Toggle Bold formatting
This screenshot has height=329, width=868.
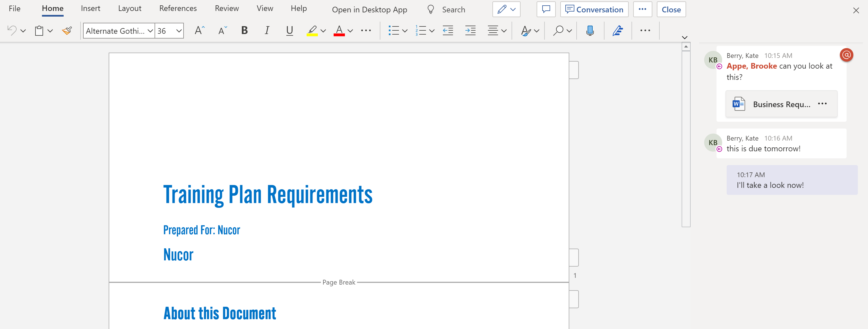pyautogui.click(x=244, y=31)
